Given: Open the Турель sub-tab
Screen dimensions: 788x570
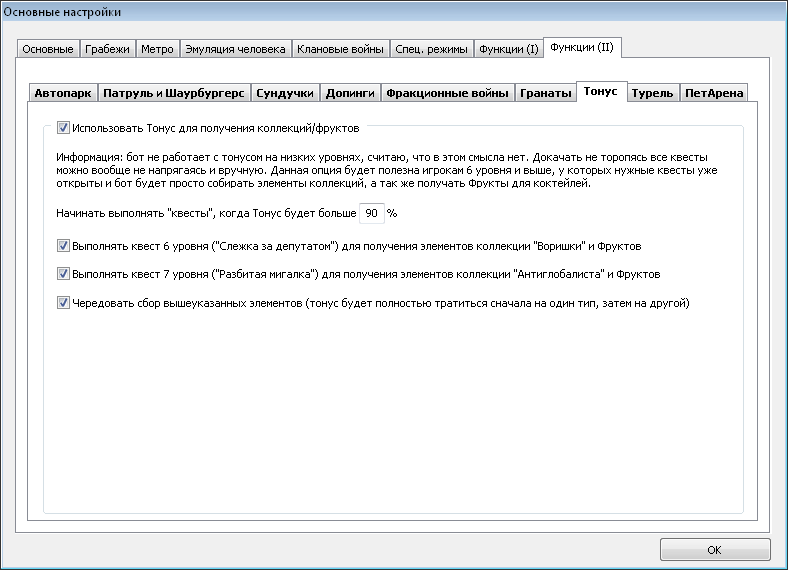Looking at the screenshot, I should coord(652,93).
